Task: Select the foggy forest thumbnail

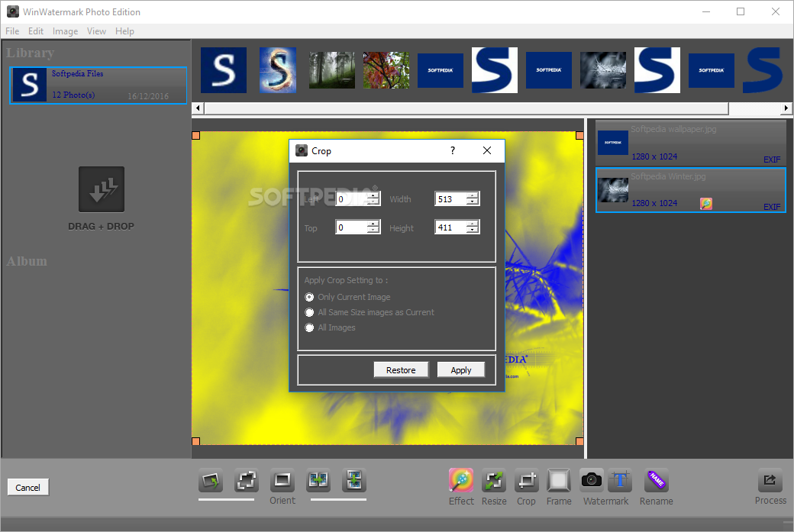Action: click(x=331, y=70)
